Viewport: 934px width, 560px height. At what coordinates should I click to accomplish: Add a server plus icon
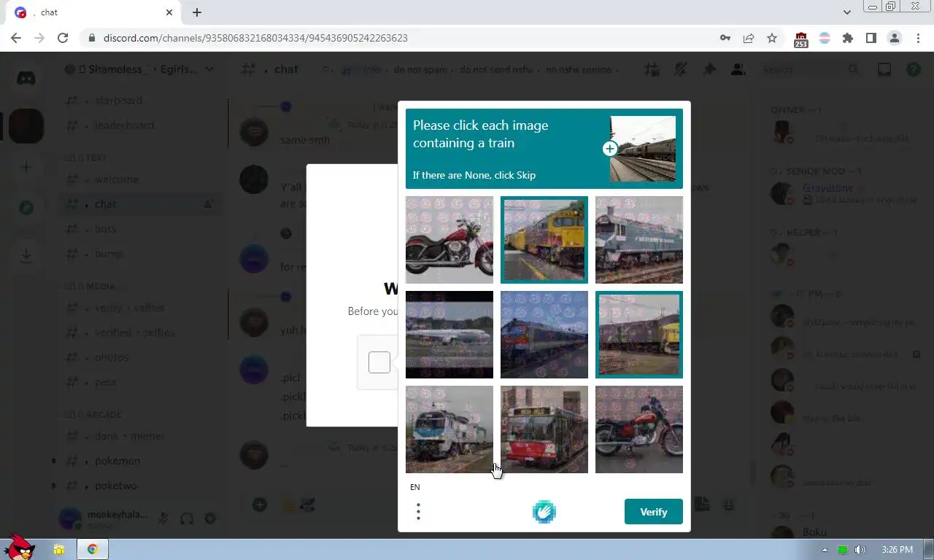point(26,167)
